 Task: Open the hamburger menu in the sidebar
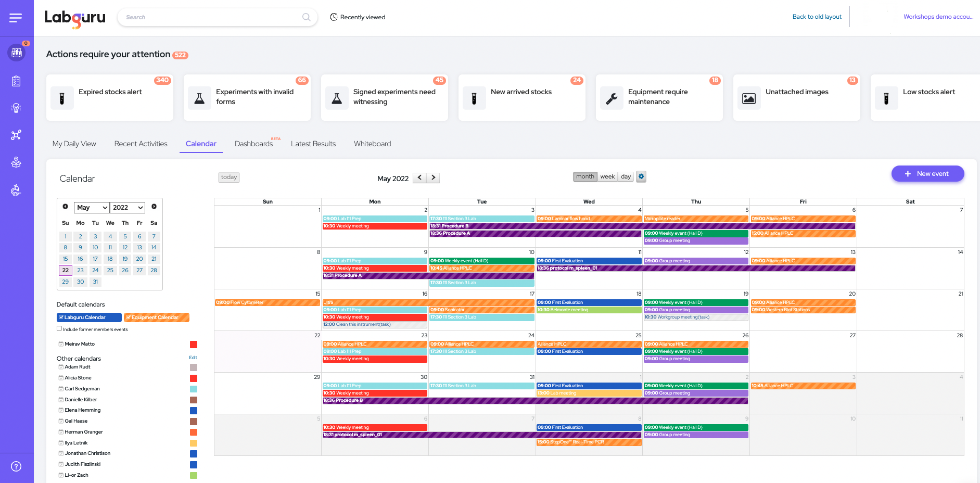click(x=16, y=18)
